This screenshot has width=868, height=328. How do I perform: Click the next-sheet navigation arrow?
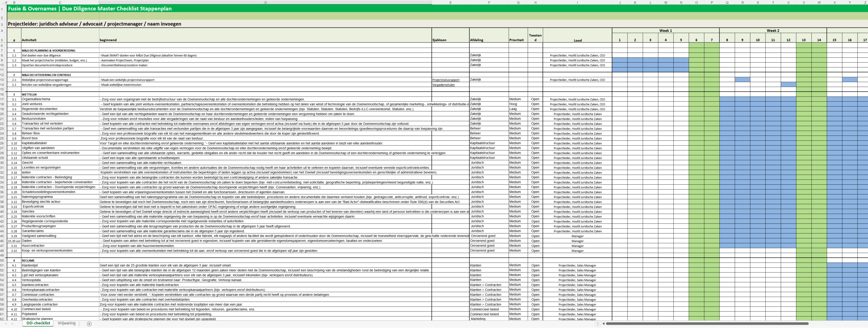click(x=12, y=324)
